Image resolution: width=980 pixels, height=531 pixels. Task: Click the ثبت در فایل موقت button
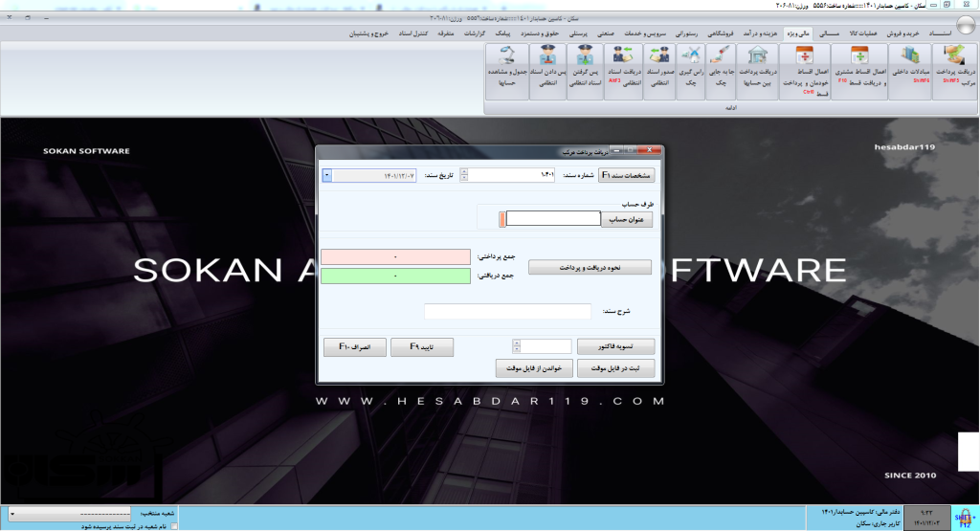pos(615,368)
